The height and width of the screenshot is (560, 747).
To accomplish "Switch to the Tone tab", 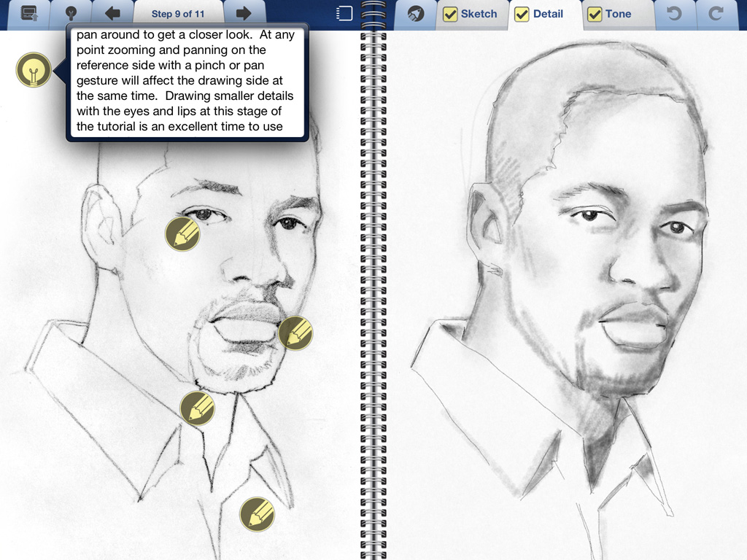I will (618, 15).
